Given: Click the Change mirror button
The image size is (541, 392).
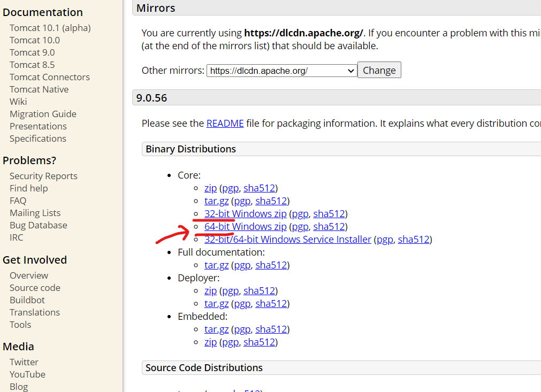Looking at the screenshot, I should [379, 70].
